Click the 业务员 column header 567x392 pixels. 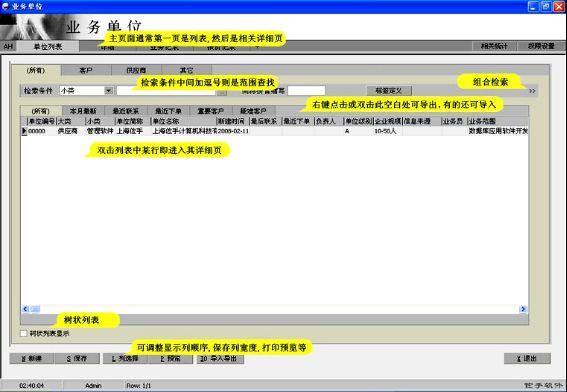(455, 121)
